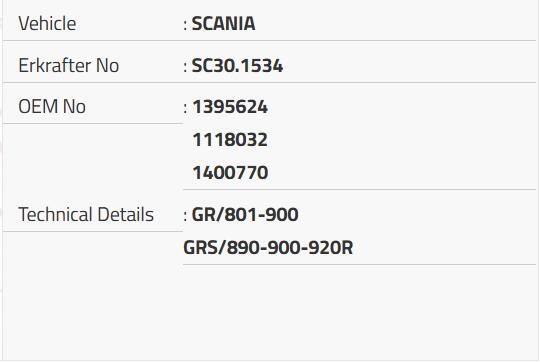Select the GRS/890-900-920R technical detail
540x363 pixels.
[268, 248]
